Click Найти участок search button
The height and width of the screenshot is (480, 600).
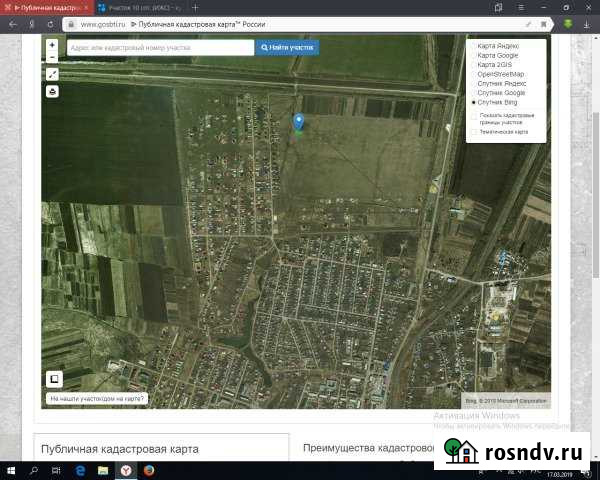[x=287, y=47]
